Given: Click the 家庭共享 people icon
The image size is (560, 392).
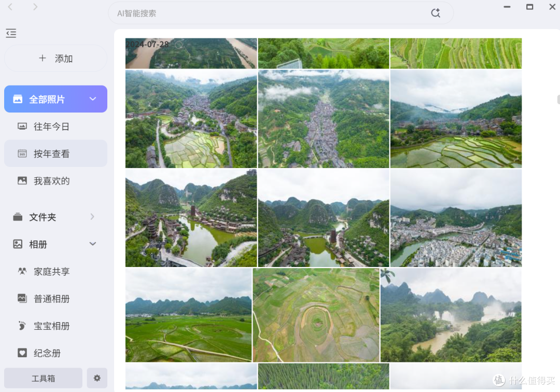Looking at the screenshot, I should pos(22,271).
